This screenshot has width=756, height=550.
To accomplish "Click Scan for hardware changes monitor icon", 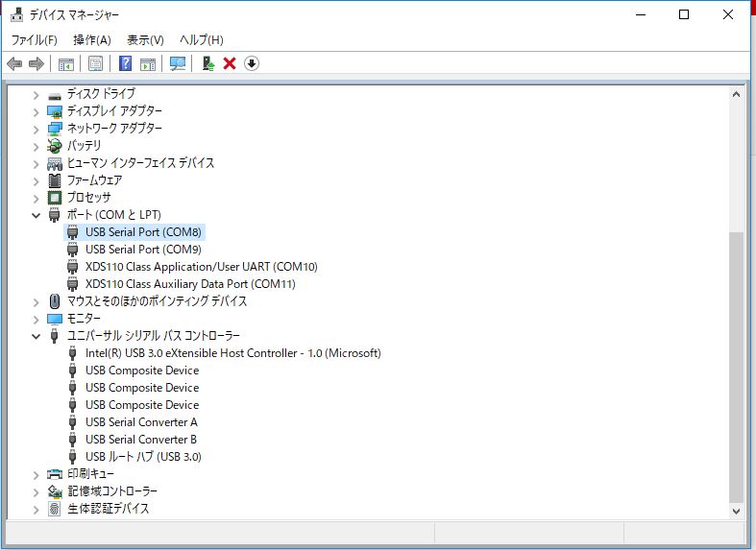I will pyautogui.click(x=178, y=63).
